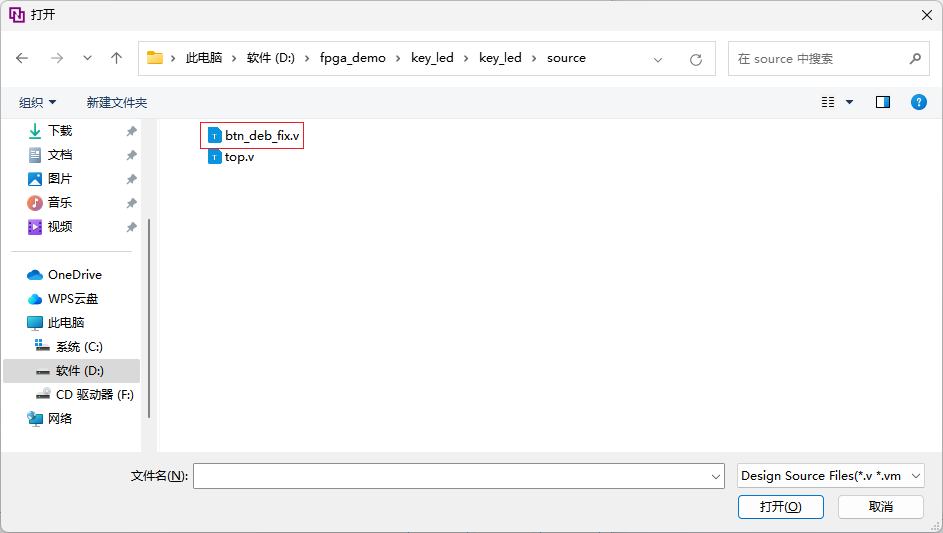Viewport: 943px width, 533px height.
Task: Click the back navigation arrow
Action: pos(23,59)
